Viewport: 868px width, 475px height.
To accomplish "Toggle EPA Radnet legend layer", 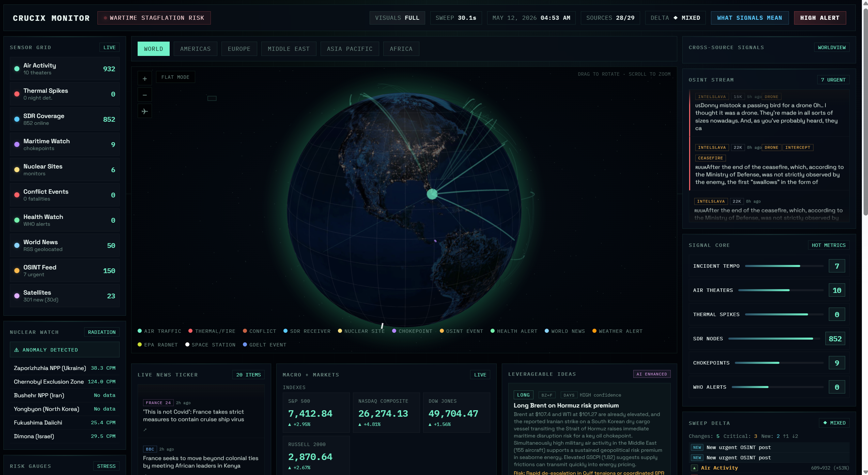I will coord(158,345).
